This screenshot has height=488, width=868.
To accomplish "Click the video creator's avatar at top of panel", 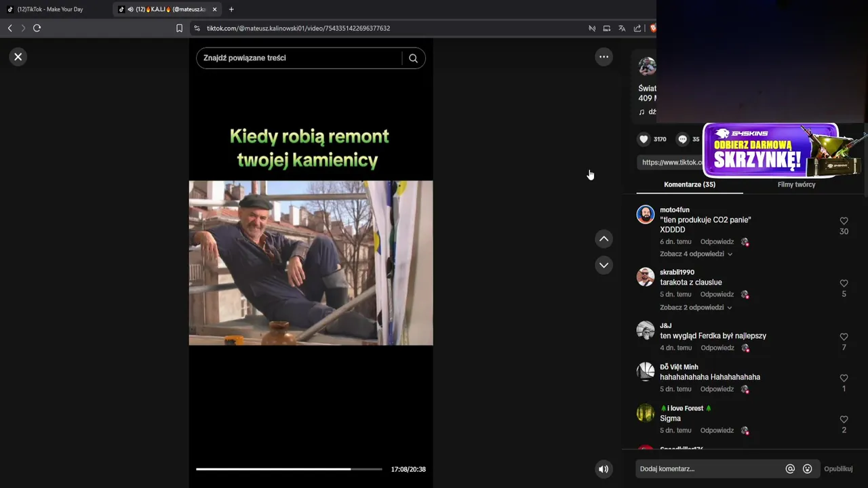I will point(647,66).
